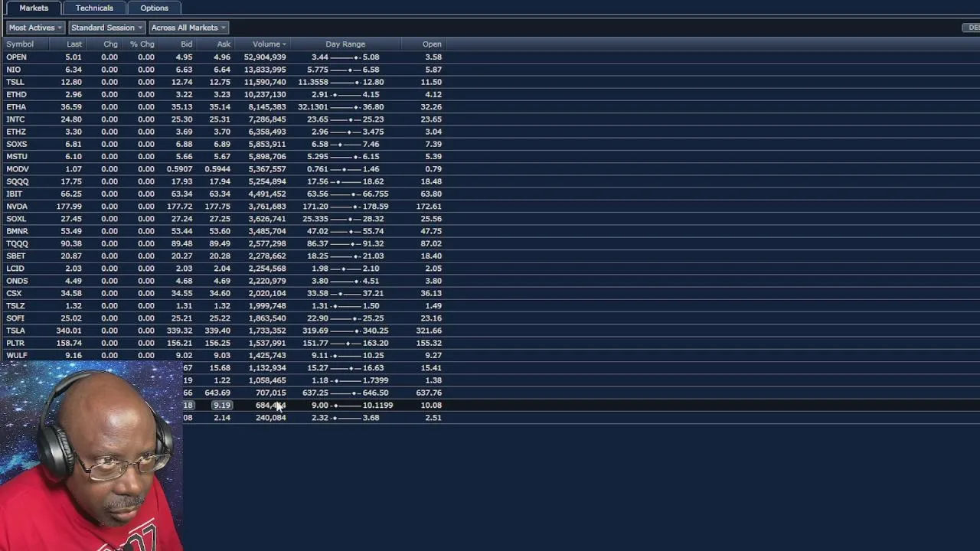
Task: Click the Day Range column header
Action: point(345,44)
